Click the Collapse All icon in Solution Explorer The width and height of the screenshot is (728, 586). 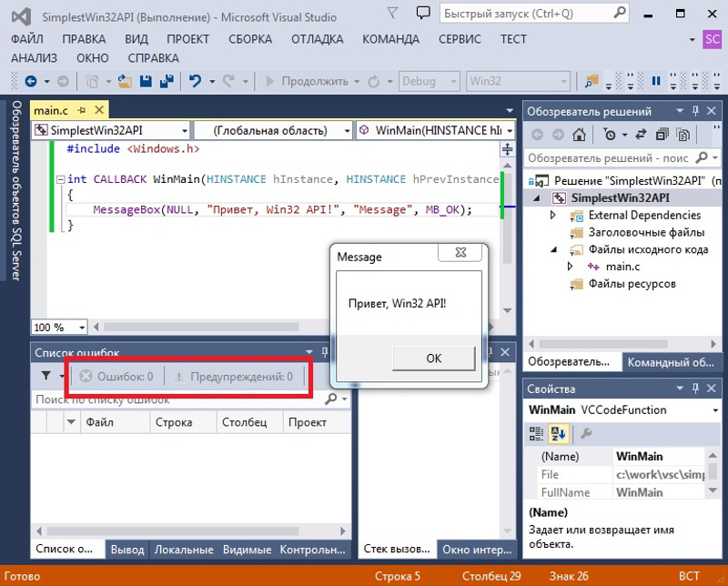[x=660, y=135]
